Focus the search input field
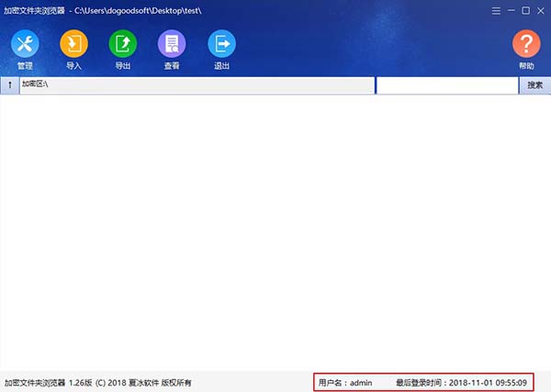551x392 pixels. point(447,85)
